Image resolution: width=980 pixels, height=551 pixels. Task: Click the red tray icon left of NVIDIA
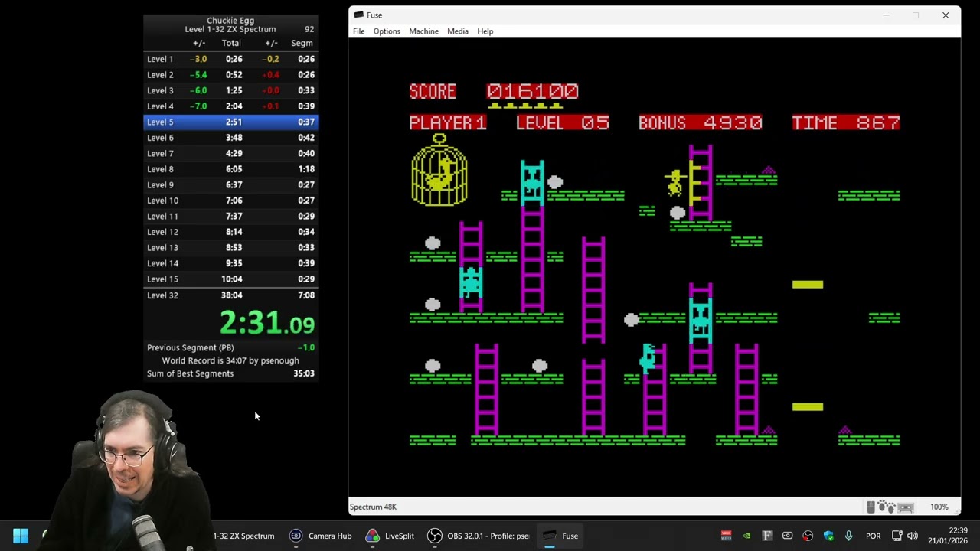click(726, 536)
